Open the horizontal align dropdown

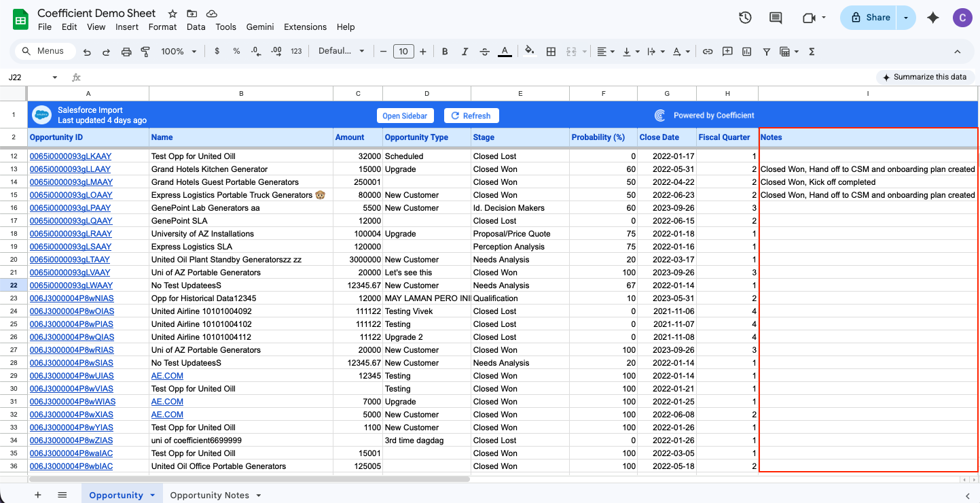[605, 51]
